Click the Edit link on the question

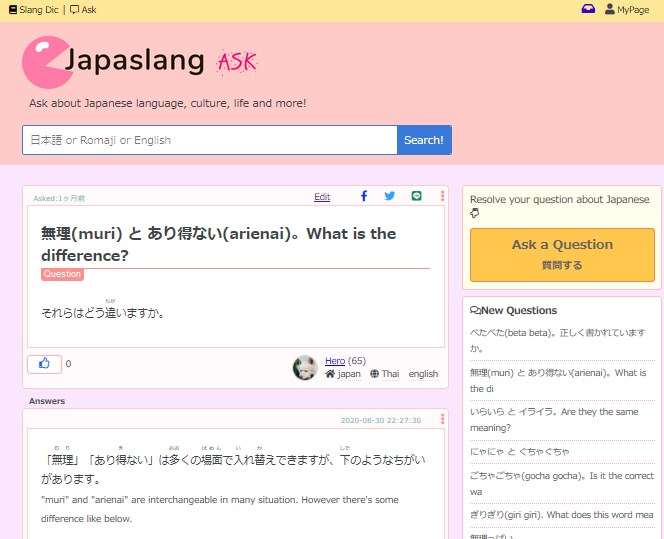click(x=322, y=197)
